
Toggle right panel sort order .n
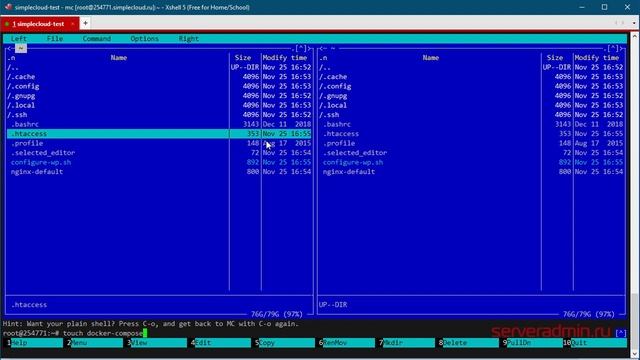tap(323, 58)
